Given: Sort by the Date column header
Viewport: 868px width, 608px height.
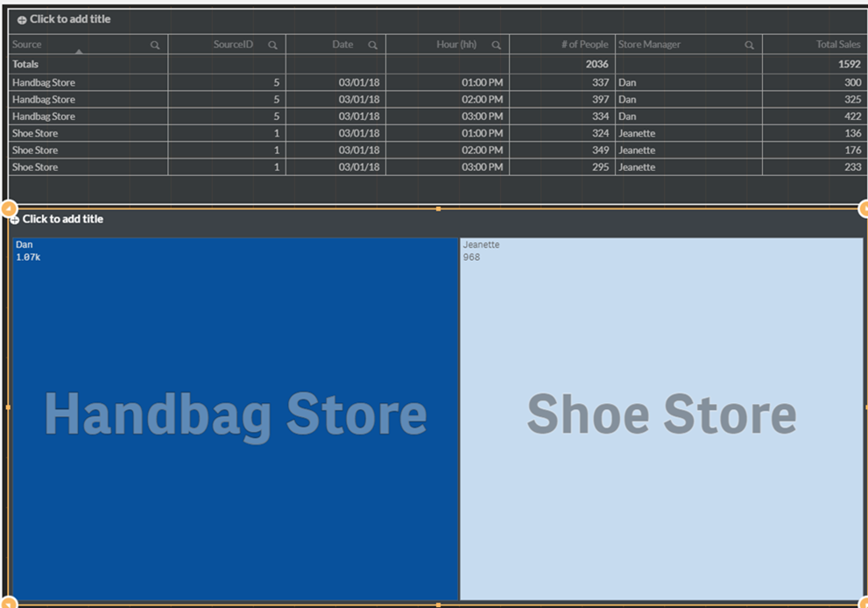Looking at the screenshot, I should click(342, 45).
